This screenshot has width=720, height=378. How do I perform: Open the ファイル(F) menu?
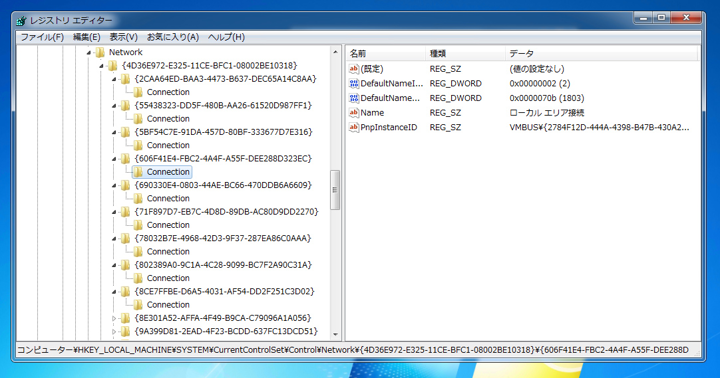click(x=42, y=37)
